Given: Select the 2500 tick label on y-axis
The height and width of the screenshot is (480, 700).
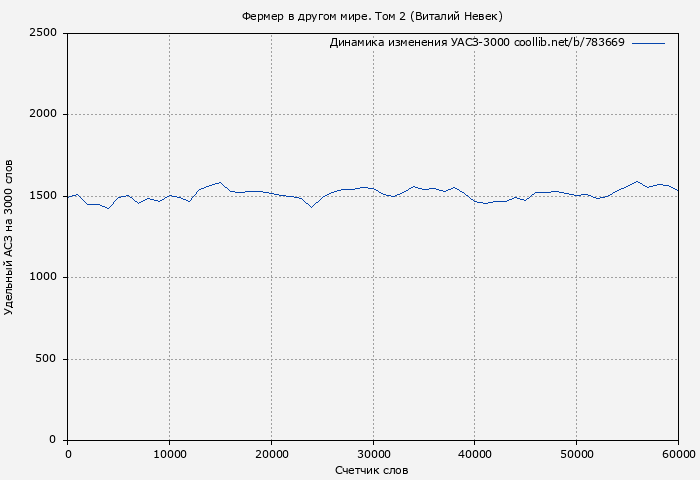Looking at the screenshot, I should (44, 33).
